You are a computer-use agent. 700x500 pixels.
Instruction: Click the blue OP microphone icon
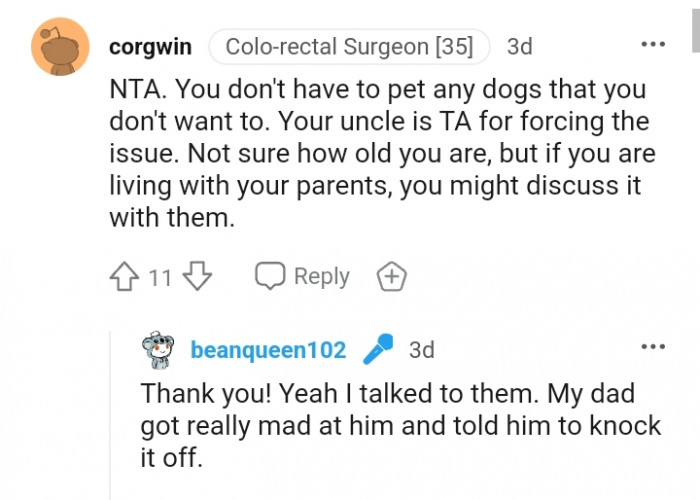[x=377, y=350]
